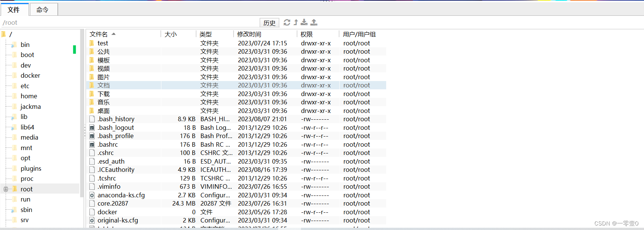Select the srv folder in the tree
644x230 pixels.
tap(25, 220)
